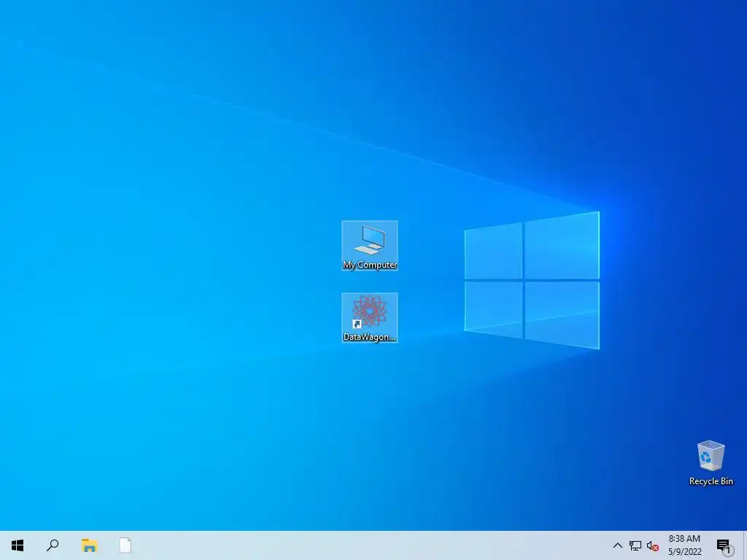
Task: Open the clock showing 8:38 AM
Action: (684, 545)
